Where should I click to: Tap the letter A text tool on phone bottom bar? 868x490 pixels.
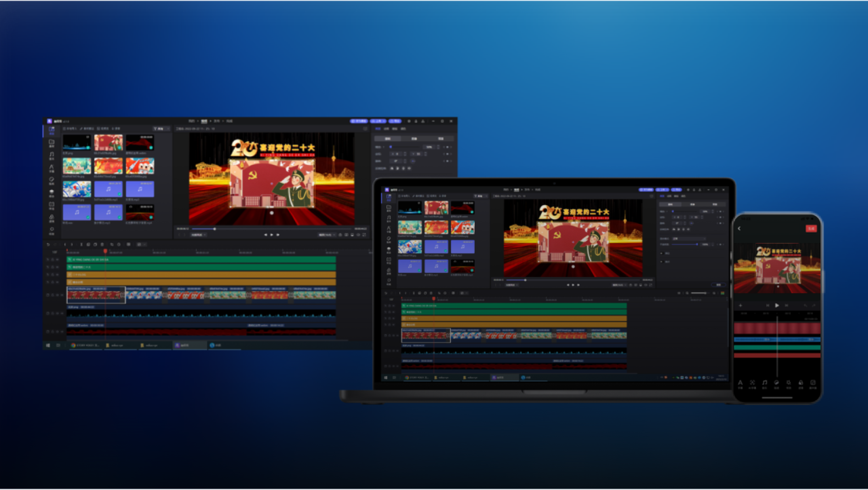[x=741, y=383]
